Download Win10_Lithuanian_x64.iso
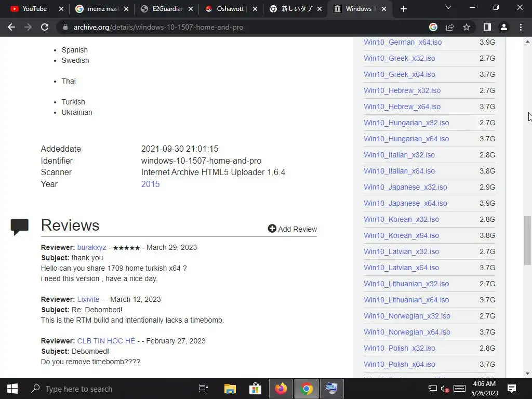 pyautogui.click(x=406, y=300)
